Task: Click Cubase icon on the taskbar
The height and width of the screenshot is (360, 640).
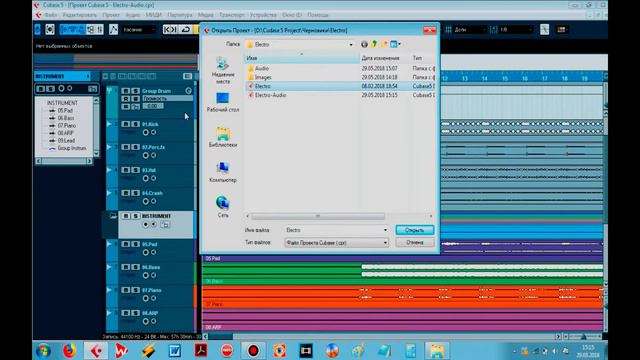Action: (x=96, y=350)
